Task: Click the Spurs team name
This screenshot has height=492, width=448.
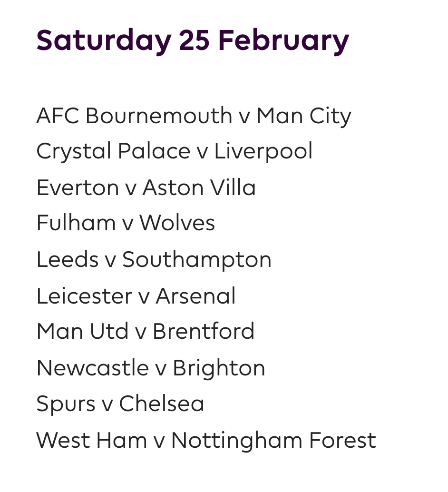Action: click(x=66, y=404)
